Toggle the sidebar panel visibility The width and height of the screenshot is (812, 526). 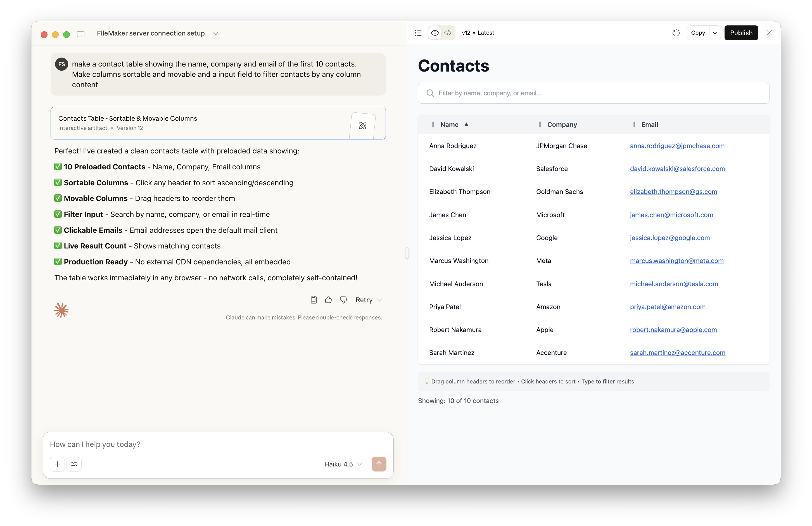point(81,34)
